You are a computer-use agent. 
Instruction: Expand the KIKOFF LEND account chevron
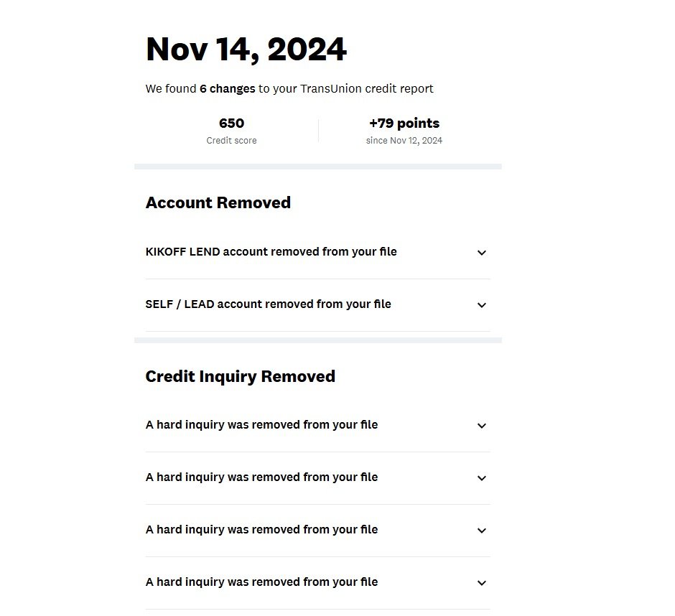482,253
